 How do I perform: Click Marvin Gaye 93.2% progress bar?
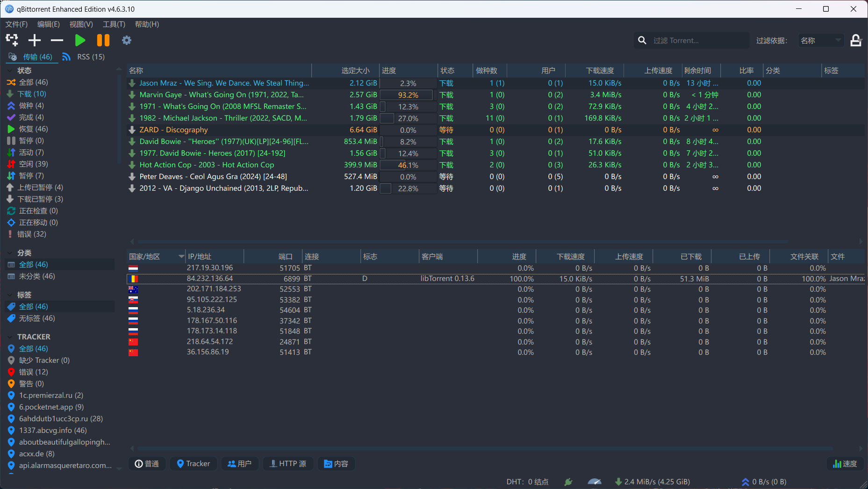coord(408,95)
